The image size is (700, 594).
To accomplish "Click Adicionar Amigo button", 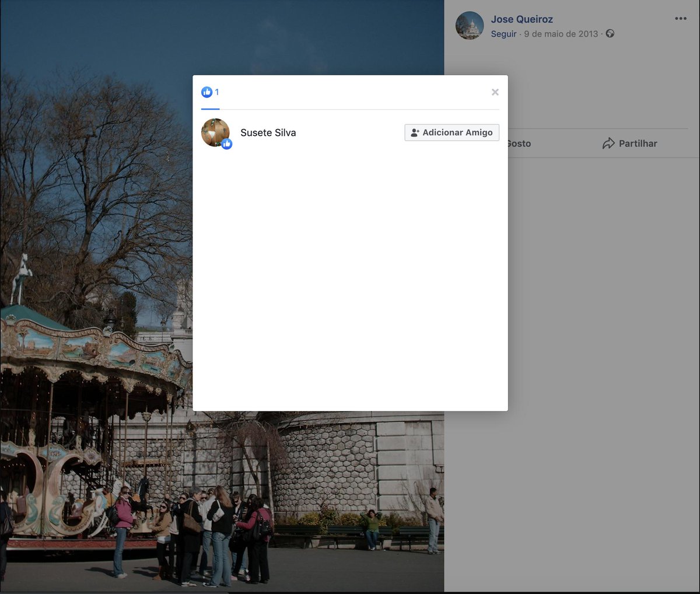I will pyautogui.click(x=452, y=132).
